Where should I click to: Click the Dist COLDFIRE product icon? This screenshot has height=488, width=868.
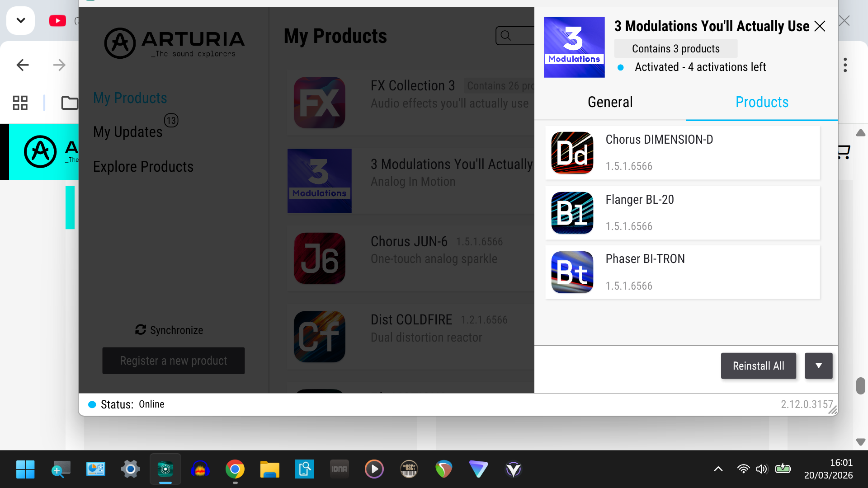point(319,336)
